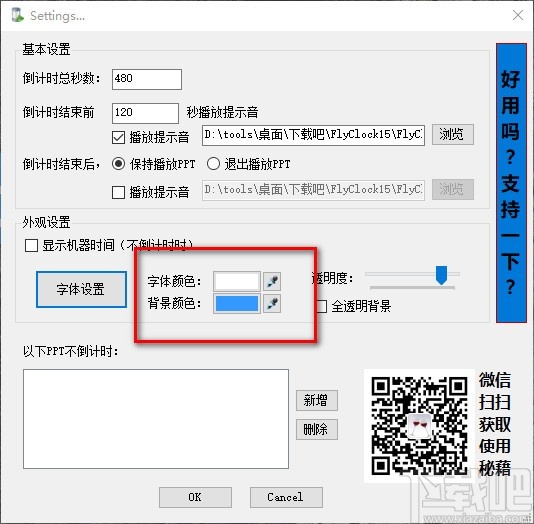This screenshot has height=524, width=534.
Task: Click the Settings window app icon
Action: [x=17, y=15]
